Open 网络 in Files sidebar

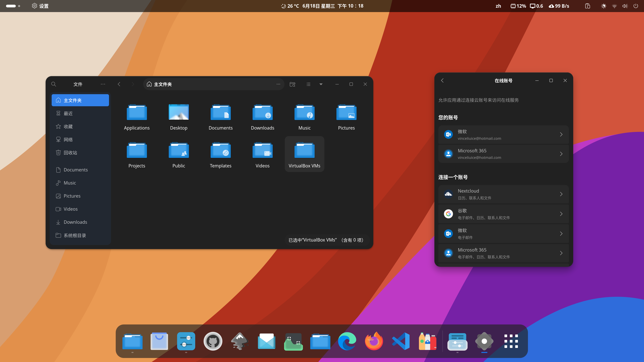click(80, 139)
